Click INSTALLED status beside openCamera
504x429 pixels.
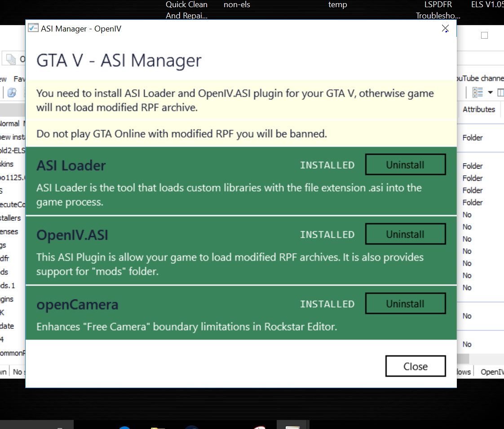(x=327, y=304)
